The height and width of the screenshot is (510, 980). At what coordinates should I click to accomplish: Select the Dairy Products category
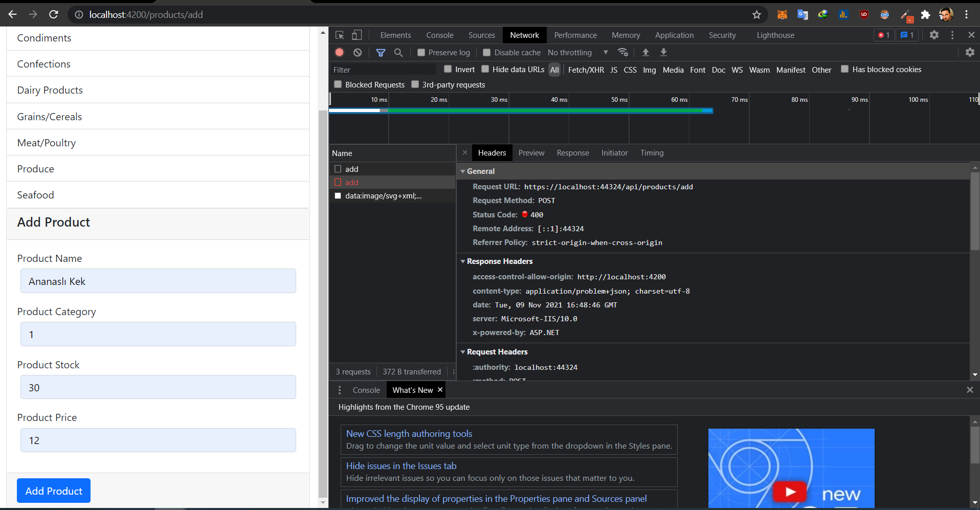pos(158,90)
